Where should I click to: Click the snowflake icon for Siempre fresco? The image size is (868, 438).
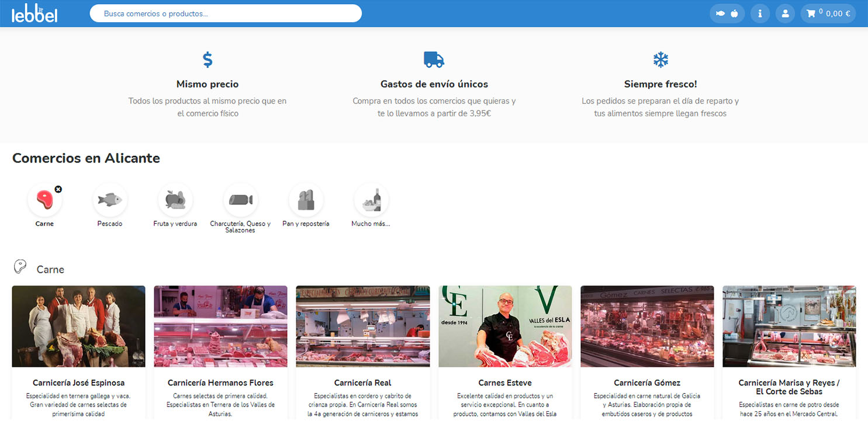[x=660, y=60]
